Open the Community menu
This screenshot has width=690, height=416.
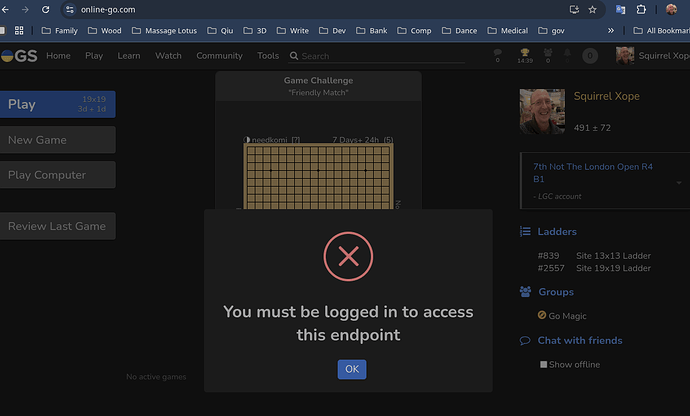click(x=219, y=56)
